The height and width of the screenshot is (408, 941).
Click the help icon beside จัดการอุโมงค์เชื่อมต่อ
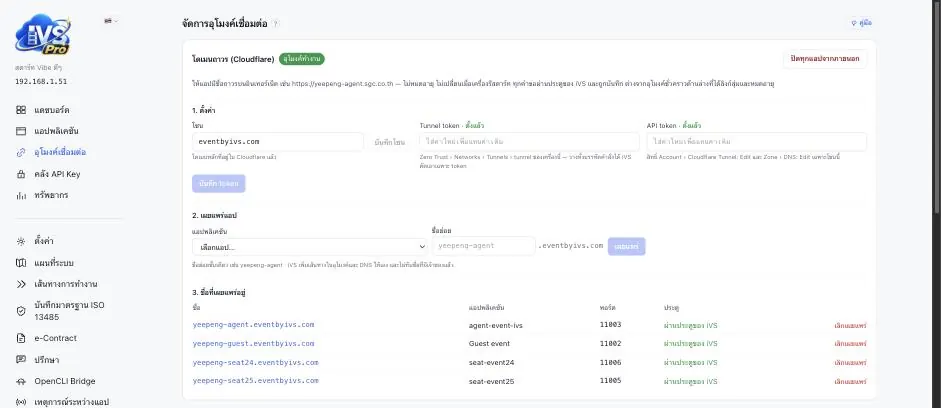coord(275,24)
